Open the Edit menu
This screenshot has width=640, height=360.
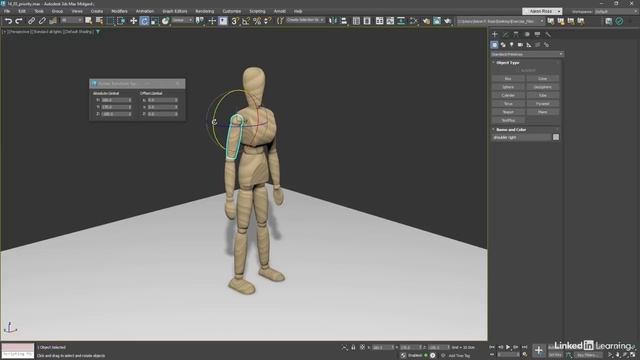pyautogui.click(x=22, y=11)
